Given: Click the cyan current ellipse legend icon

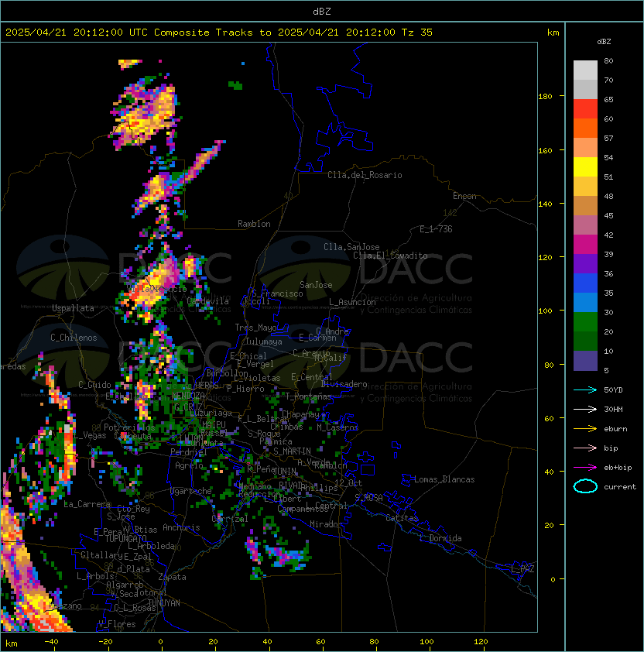Looking at the screenshot, I should pos(585,486).
